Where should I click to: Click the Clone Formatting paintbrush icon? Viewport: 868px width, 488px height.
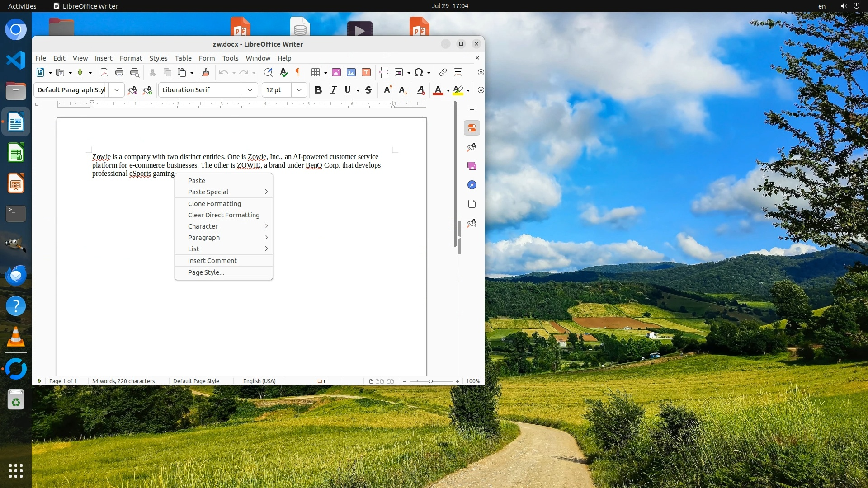pos(206,72)
